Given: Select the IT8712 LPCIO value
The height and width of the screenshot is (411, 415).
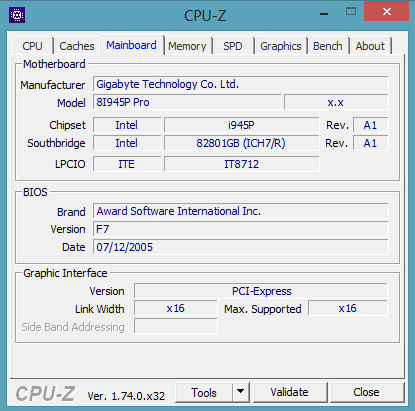Looking at the screenshot, I should (241, 164).
